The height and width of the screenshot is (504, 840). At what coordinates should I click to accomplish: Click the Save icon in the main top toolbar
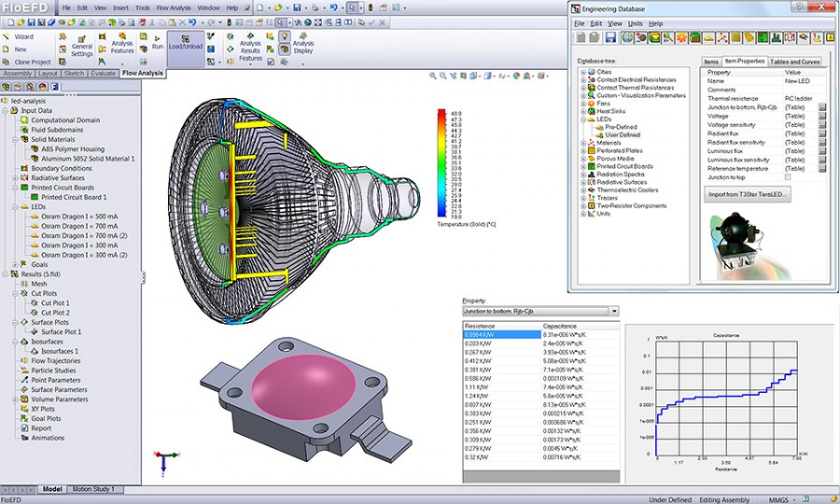tap(296, 8)
